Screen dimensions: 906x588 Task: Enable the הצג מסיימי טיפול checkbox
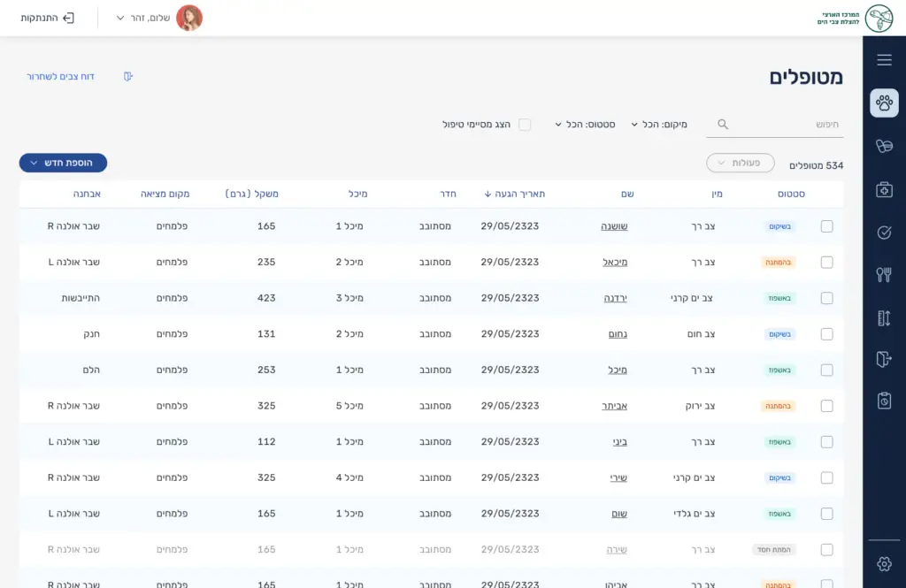tap(525, 125)
